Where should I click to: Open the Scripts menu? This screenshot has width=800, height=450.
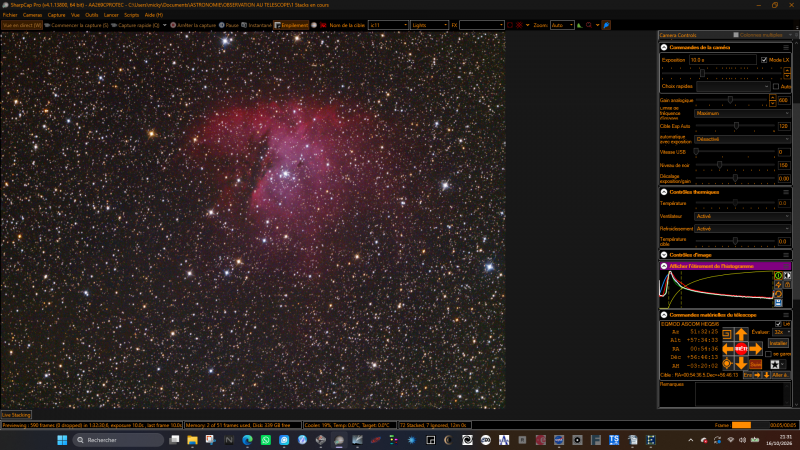[131, 15]
